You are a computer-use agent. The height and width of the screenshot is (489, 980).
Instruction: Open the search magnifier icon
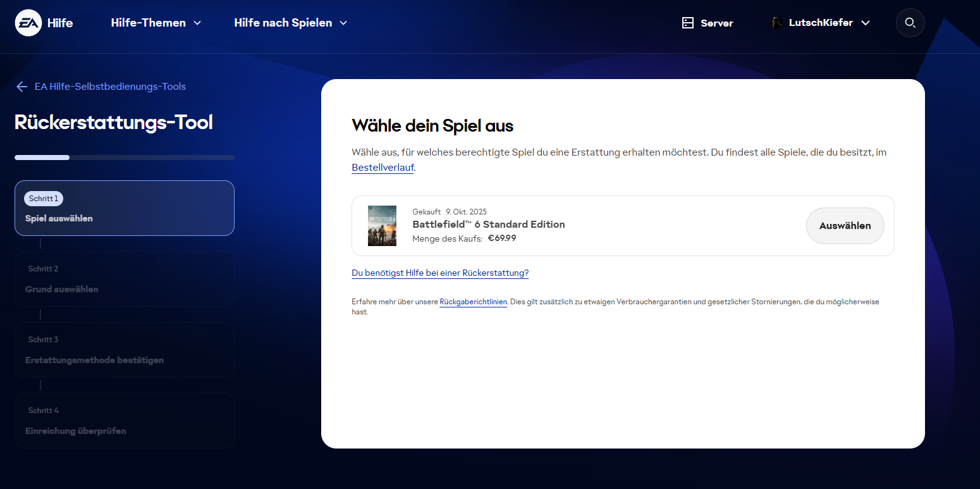(910, 23)
